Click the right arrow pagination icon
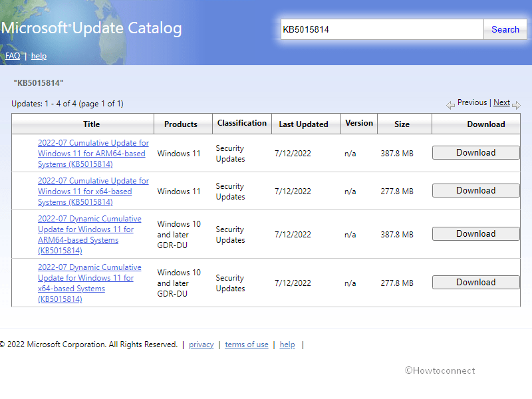 [x=516, y=105]
